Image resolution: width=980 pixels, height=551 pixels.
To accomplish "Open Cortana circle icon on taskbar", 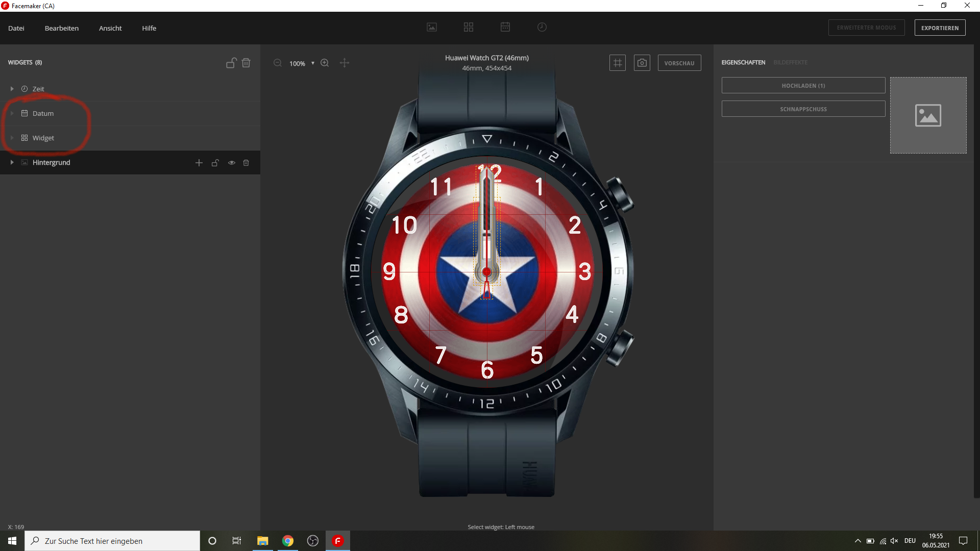I will tap(212, 541).
